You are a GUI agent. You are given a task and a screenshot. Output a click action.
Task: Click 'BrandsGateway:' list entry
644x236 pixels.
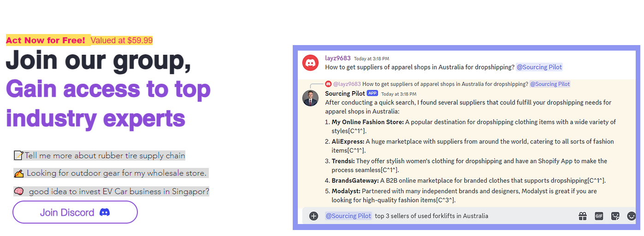(355, 180)
